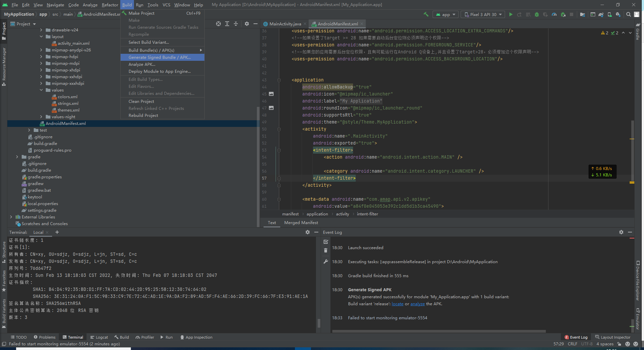Switch to the Merged Manifest tab

coord(301,222)
